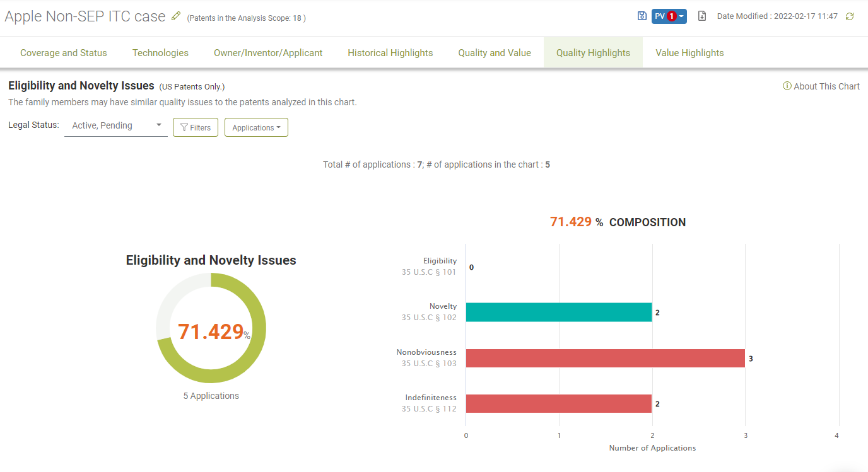Click the Novelty 35 U.S.C § 102 label
The width and height of the screenshot is (868, 472).
(429, 312)
